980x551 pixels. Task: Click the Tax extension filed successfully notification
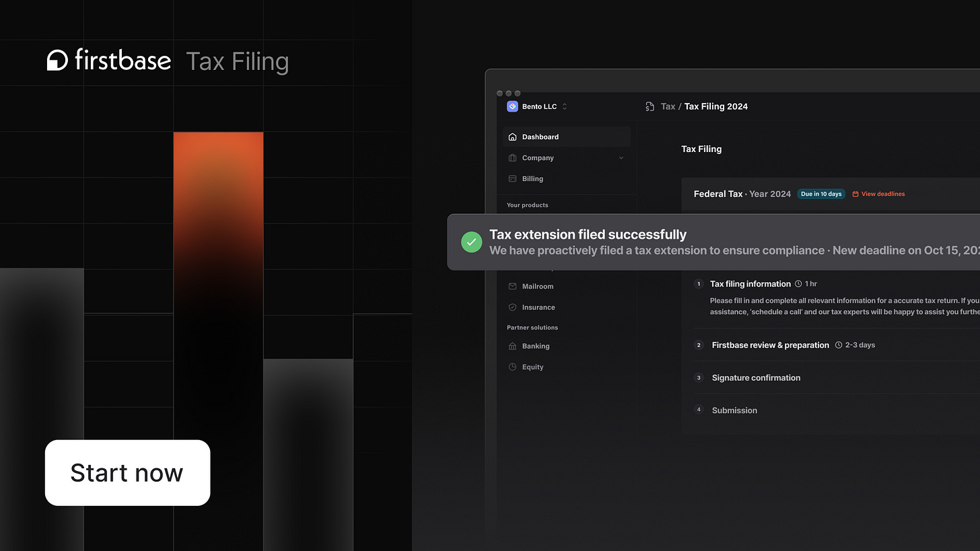(x=713, y=242)
